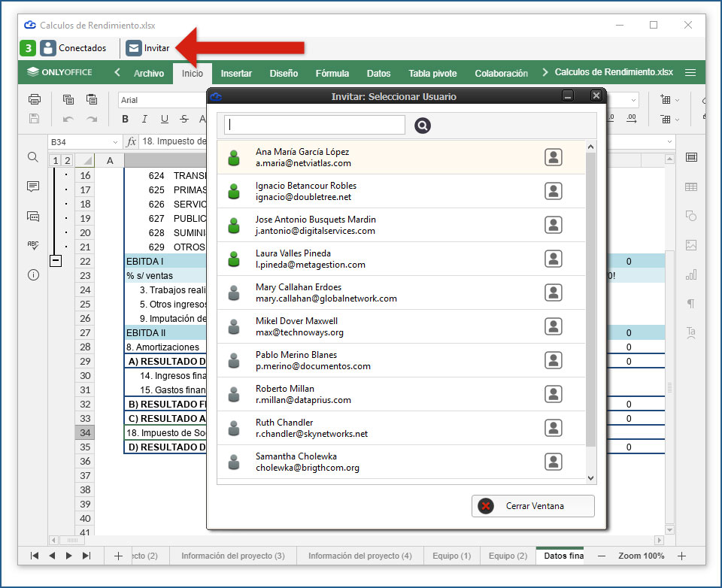Collapse row group with minus button
722x588 pixels.
[x=56, y=261]
